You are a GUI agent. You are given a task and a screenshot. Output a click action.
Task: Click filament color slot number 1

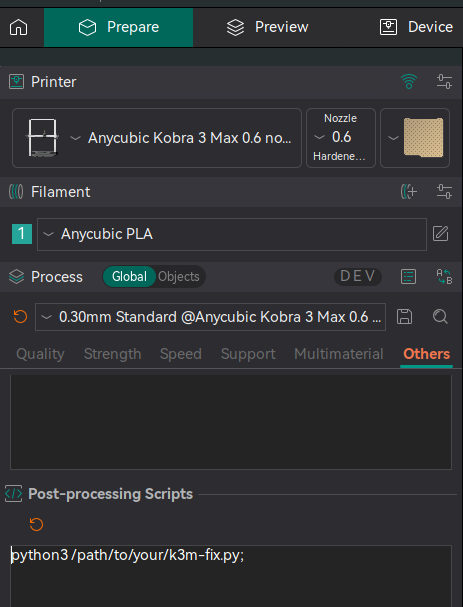point(22,234)
